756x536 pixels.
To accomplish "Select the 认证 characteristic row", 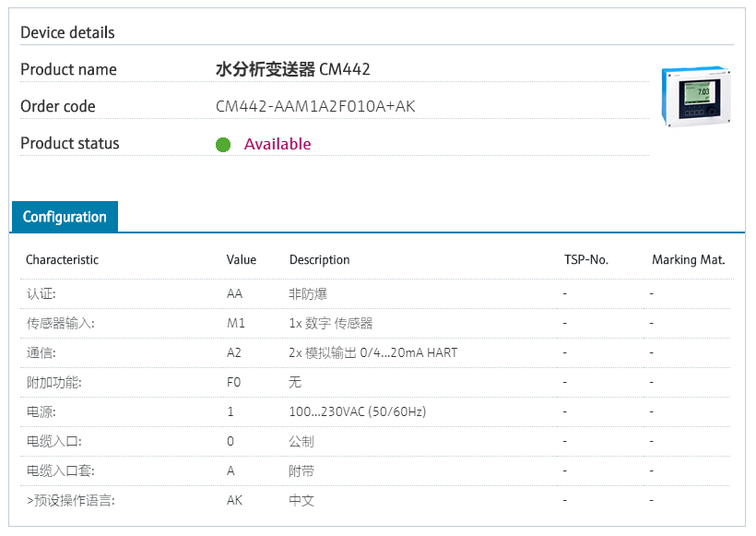I will (x=42, y=293).
